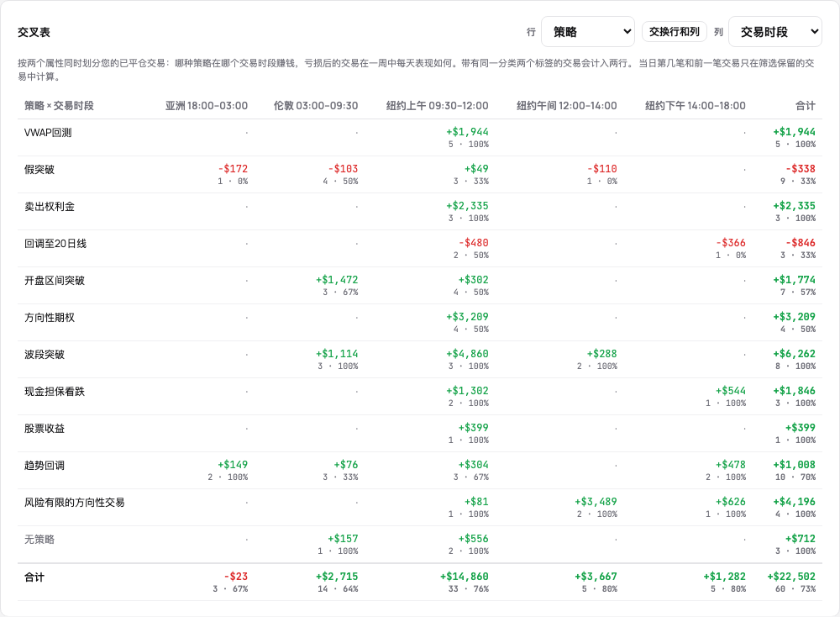
Task: Click the +$22,502 grand total cell
Action: pyautogui.click(x=791, y=577)
